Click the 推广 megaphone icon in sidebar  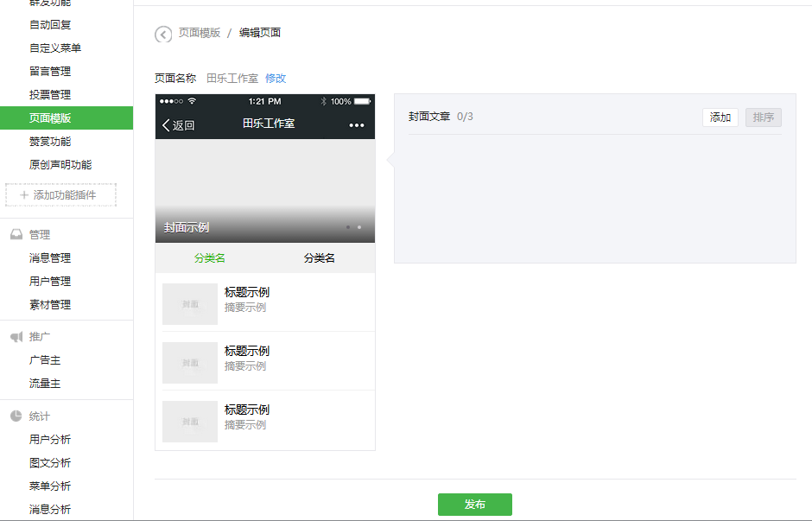coord(16,337)
